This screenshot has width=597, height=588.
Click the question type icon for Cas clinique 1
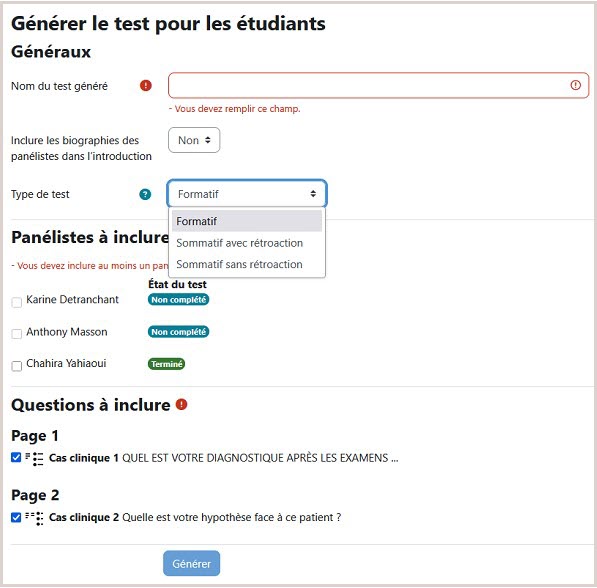(x=35, y=458)
